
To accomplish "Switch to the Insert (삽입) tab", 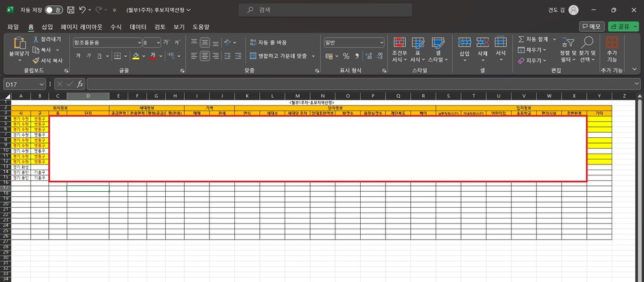I will [x=47, y=27].
